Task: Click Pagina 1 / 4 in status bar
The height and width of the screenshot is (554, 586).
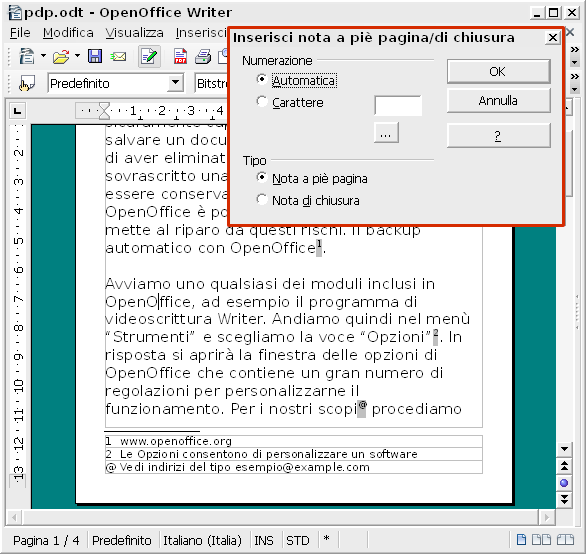Action: click(x=46, y=541)
